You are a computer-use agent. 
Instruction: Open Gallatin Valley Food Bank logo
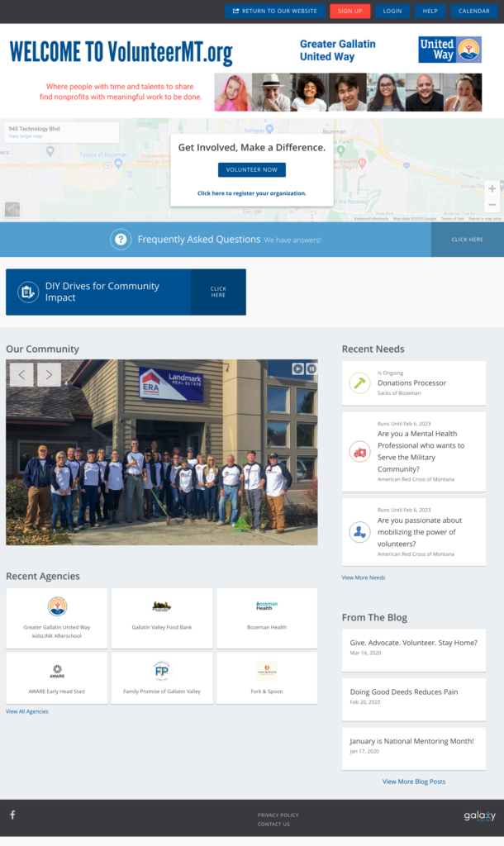pos(161,606)
